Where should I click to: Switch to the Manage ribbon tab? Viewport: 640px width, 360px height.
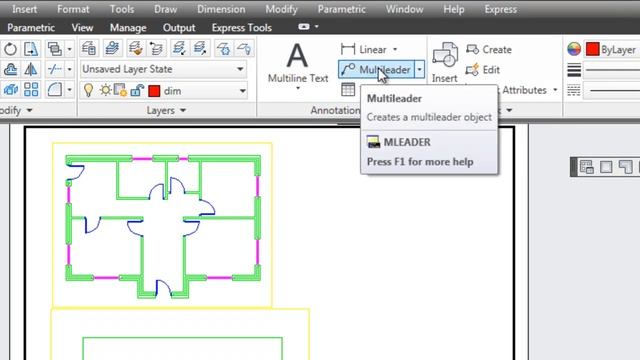coord(128,28)
